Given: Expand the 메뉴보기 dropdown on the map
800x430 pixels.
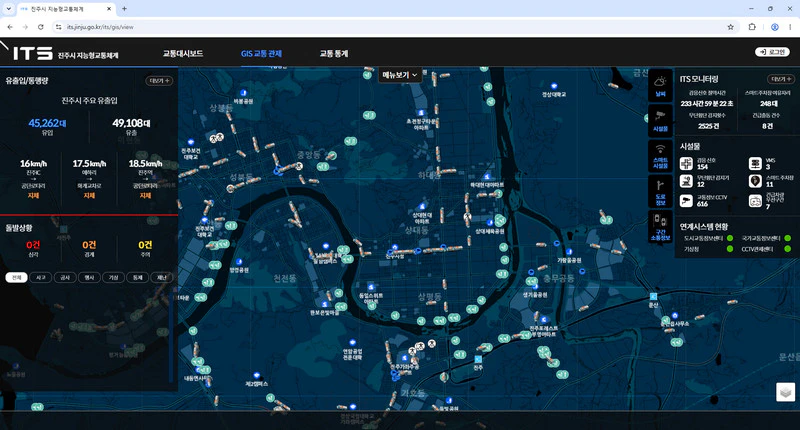Looking at the screenshot, I should pyautogui.click(x=399, y=75).
